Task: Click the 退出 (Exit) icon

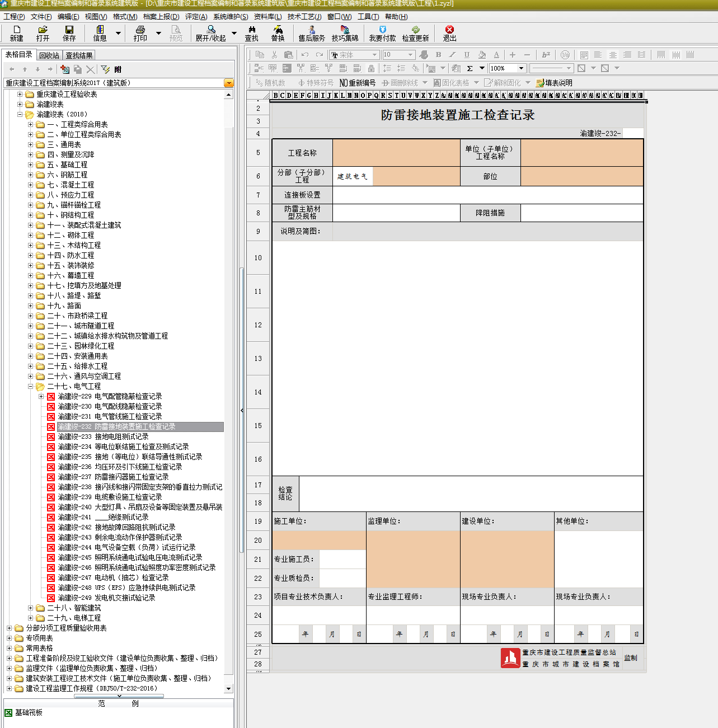Action: (x=449, y=34)
